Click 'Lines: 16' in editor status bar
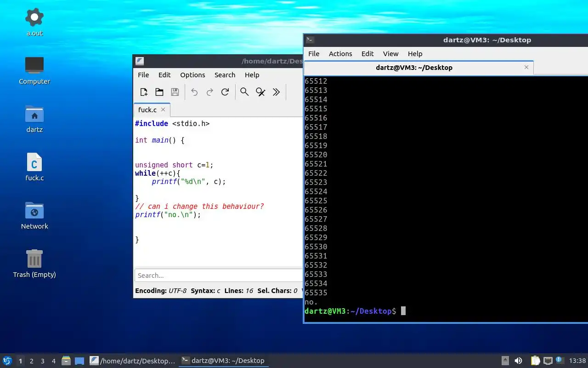This screenshot has width=588, height=368. point(239,291)
